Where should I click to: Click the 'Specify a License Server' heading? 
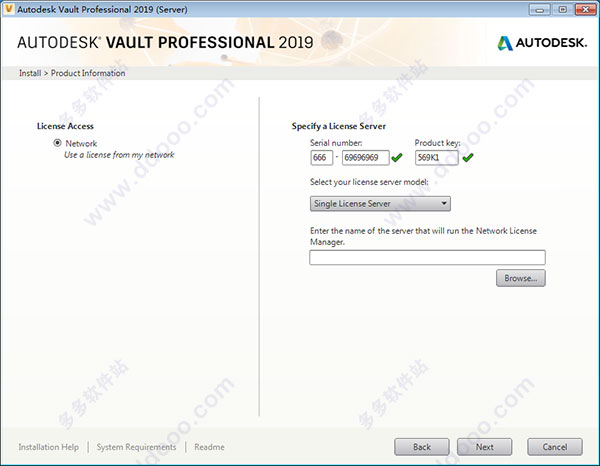[x=339, y=126]
